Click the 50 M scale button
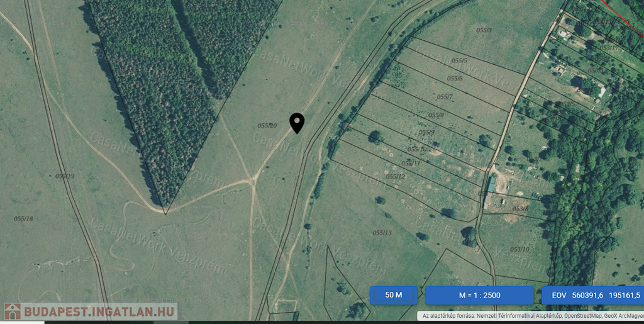 pyautogui.click(x=394, y=295)
